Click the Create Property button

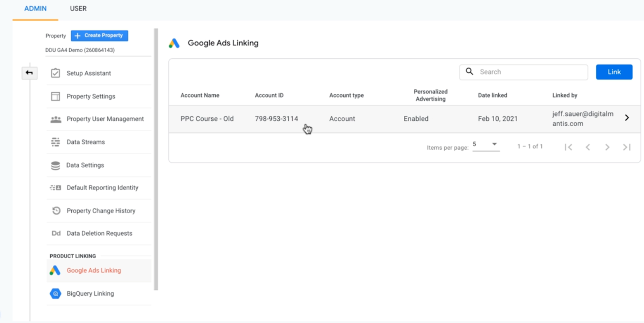point(99,36)
